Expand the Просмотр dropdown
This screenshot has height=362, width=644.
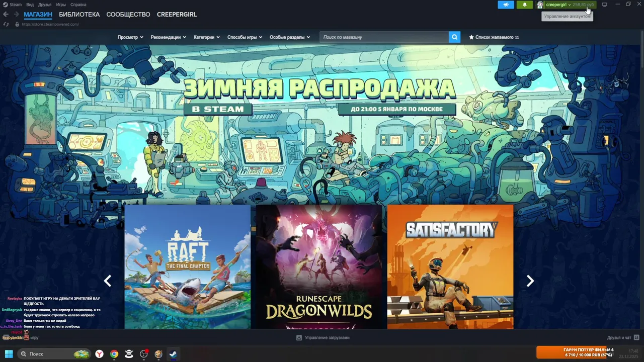coord(130,37)
